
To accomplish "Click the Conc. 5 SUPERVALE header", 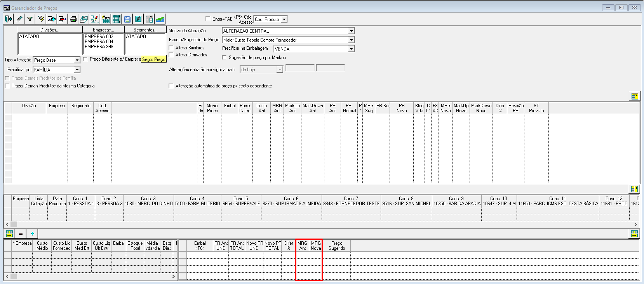I will (x=241, y=201).
